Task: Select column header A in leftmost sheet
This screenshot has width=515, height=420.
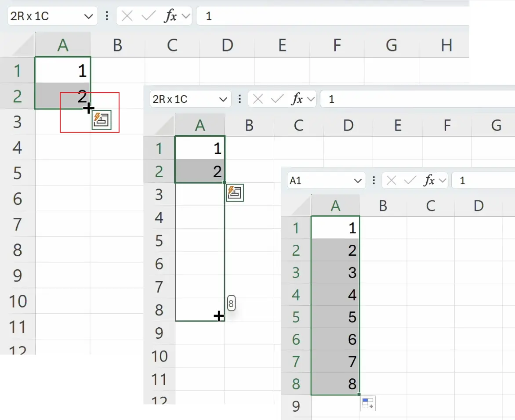Action: click(x=62, y=43)
